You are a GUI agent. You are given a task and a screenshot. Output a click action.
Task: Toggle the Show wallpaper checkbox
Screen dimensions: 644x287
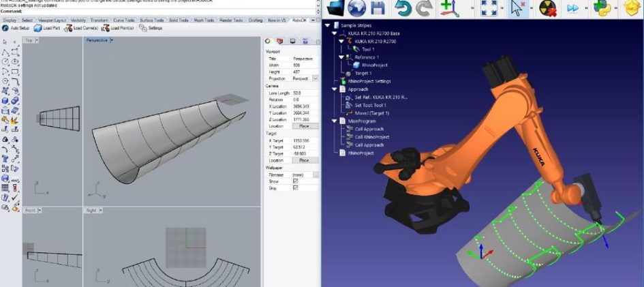pos(295,181)
